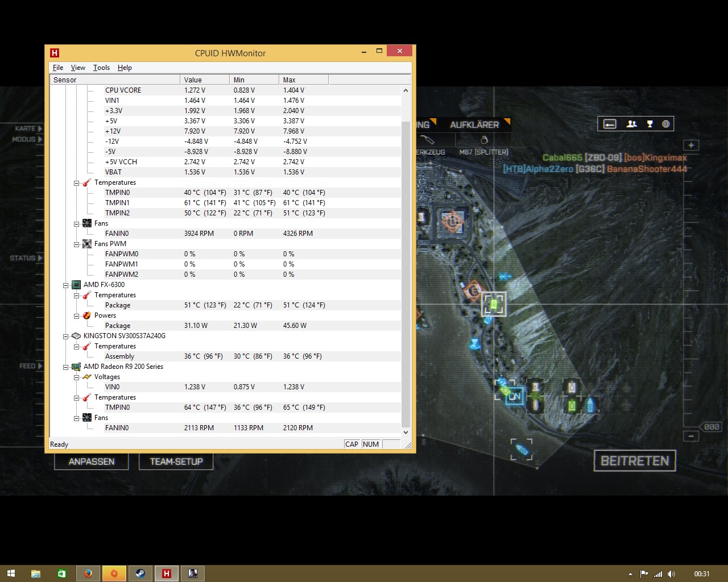Screen dimensions: 728x582
Task: Open the game trophy scoreboard icon
Action: [x=650, y=124]
